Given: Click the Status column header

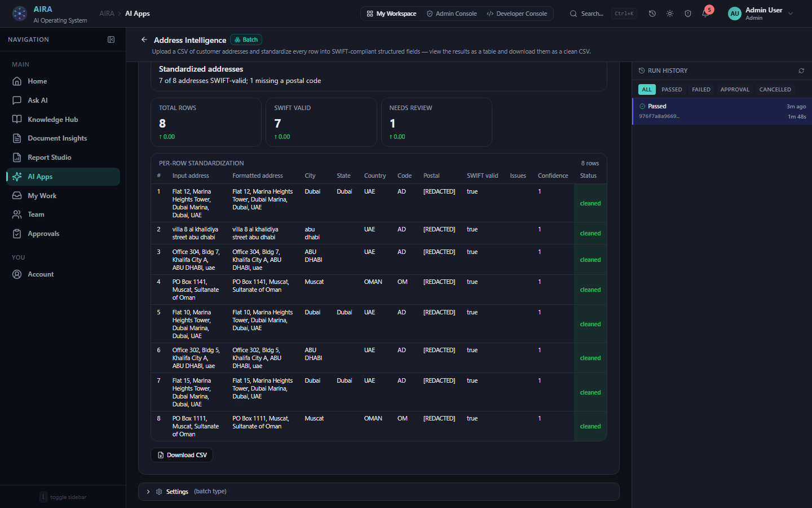Looking at the screenshot, I should point(588,176).
